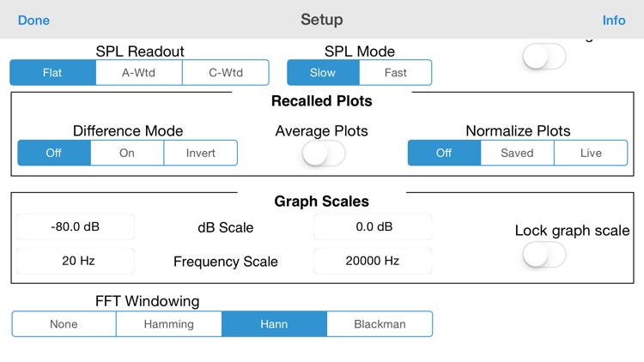Screen dimensions: 644x362
Task: Set SPL Mode to Slow
Action: pos(323,73)
